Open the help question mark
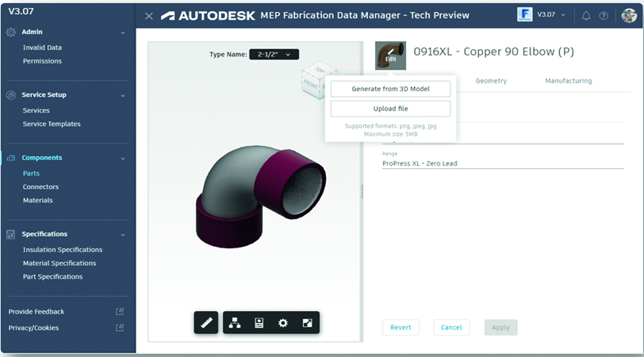Viewport: 644px width, 357px height. 604,16
